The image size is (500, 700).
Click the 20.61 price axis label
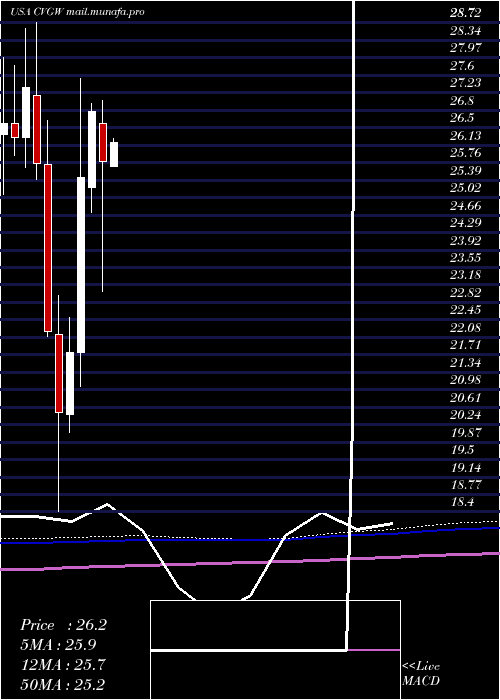tap(466, 399)
